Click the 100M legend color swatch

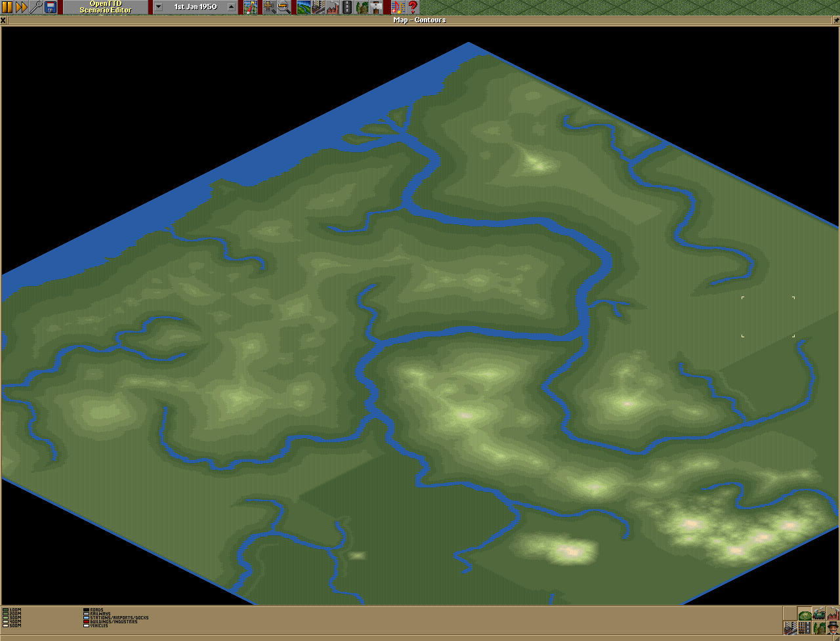(5, 610)
